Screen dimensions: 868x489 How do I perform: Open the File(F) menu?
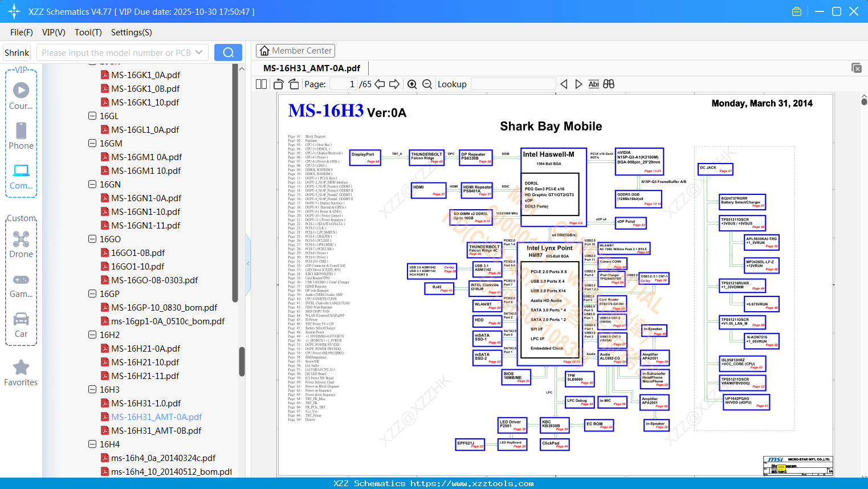(22, 32)
